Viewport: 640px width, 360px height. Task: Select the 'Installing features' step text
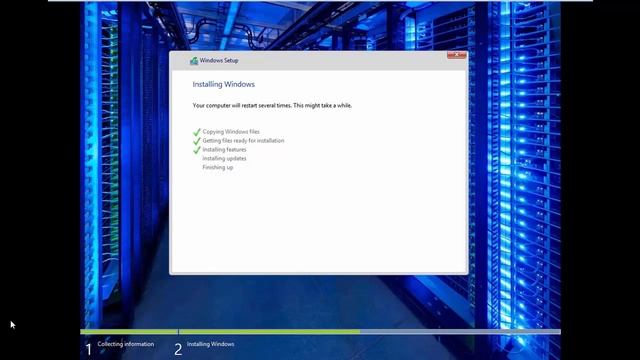pos(224,150)
